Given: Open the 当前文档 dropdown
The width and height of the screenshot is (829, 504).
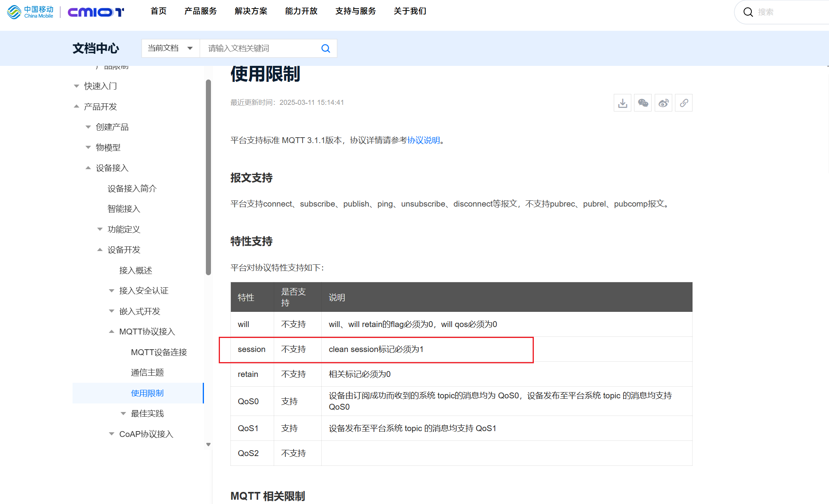Looking at the screenshot, I should pyautogui.click(x=170, y=48).
